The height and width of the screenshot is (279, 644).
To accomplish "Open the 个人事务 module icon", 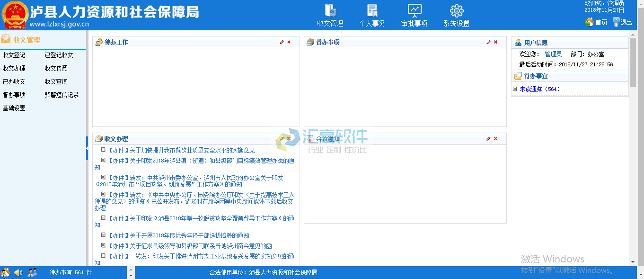I will tap(372, 15).
